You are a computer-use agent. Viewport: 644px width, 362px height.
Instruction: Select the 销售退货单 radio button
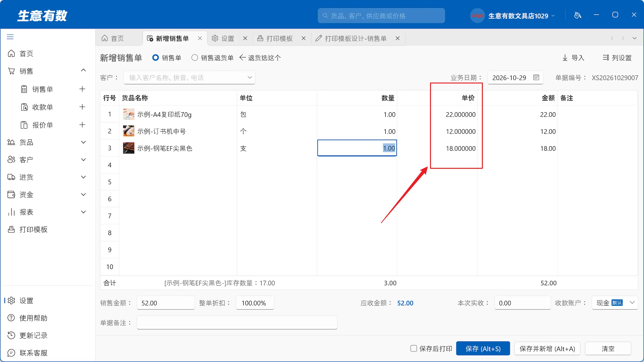click(x=194, y=58)
